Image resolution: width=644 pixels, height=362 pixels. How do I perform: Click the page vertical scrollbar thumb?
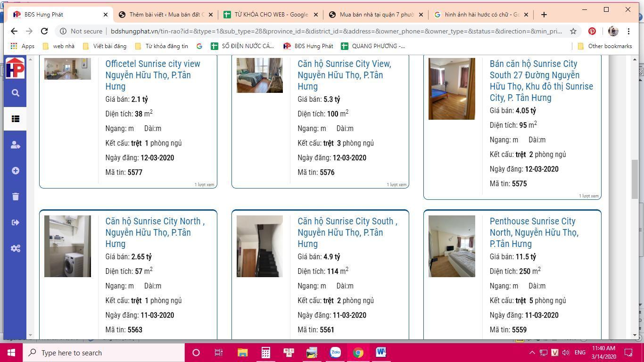635,179
